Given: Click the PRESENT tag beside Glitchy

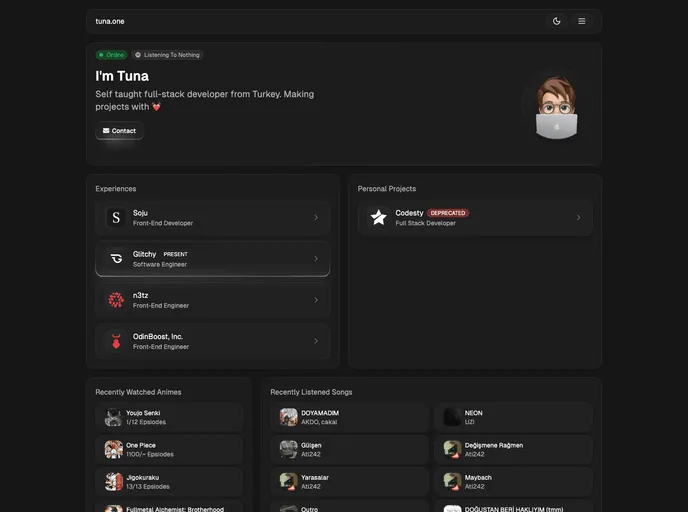Looking at the screenshot, I should 176,254.
